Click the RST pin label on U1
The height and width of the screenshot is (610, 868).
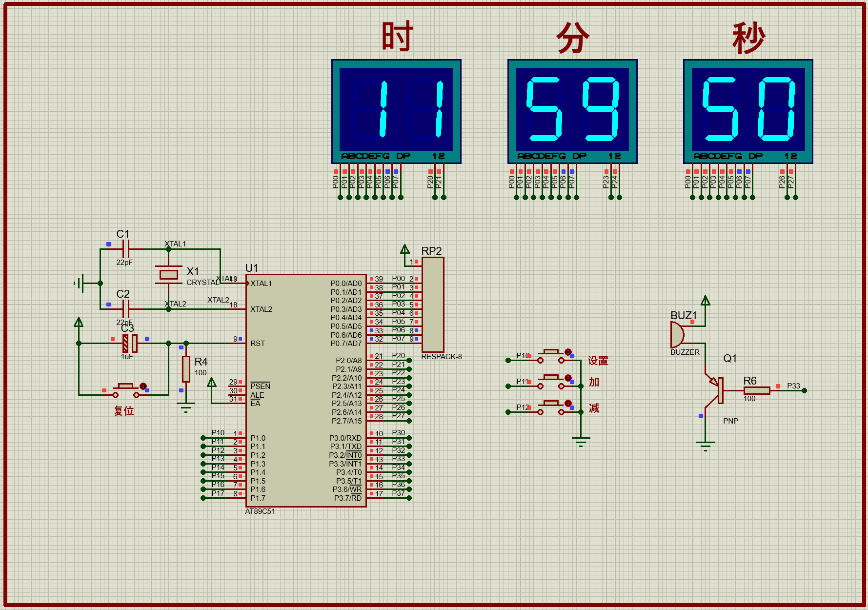[258, 344]
